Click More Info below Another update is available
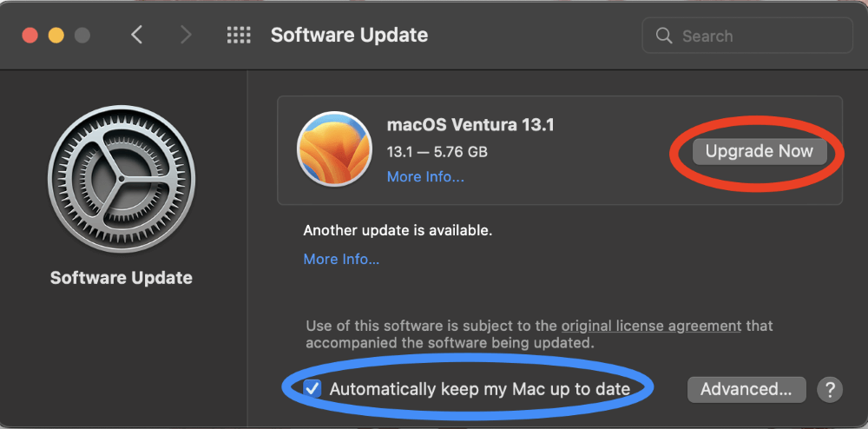 click(x=341, y=259)
